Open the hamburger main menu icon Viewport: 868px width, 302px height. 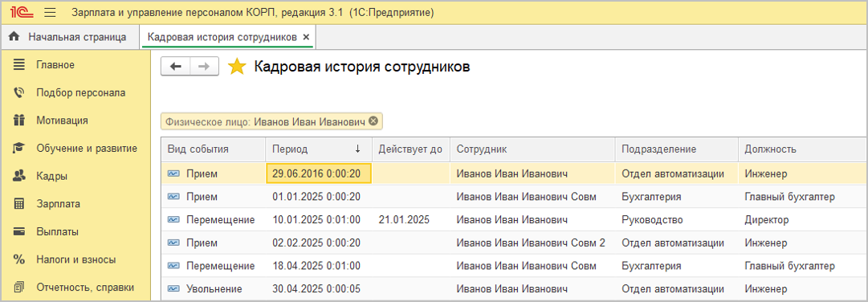coord(50,12)
